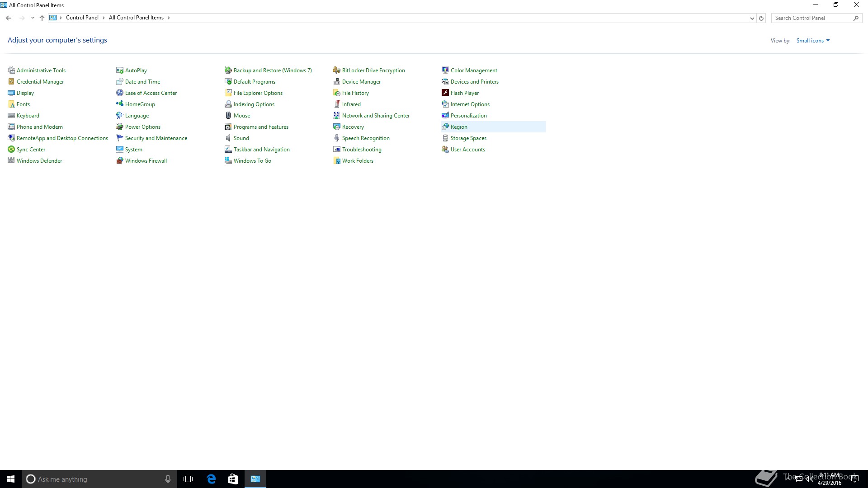Click the User Accounts icon
Viewport: 868px width, 488px height.
coord(445,149)
